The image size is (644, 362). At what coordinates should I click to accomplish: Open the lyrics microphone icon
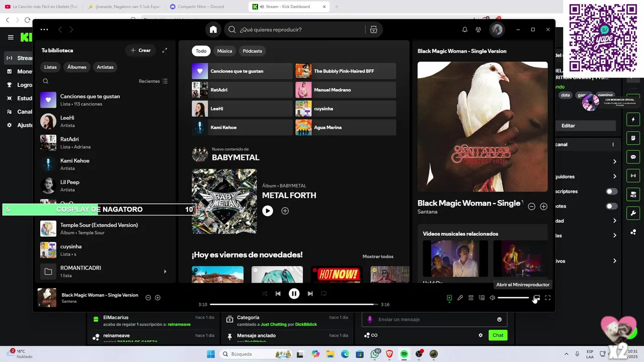point(460,298)
